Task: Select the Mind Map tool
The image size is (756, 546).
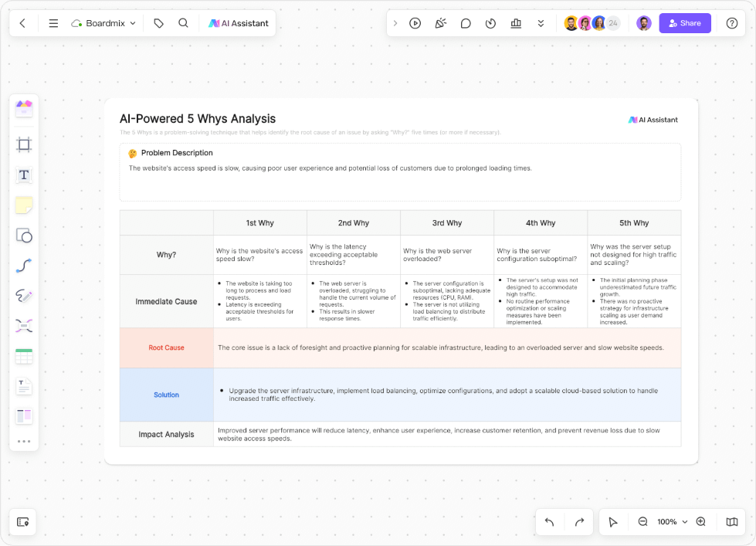Action: coord(24,326)
